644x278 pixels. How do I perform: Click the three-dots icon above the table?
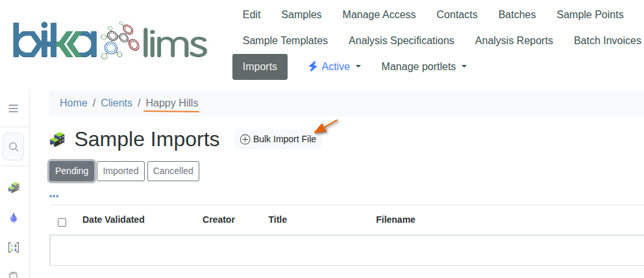(x=54, y=196)
